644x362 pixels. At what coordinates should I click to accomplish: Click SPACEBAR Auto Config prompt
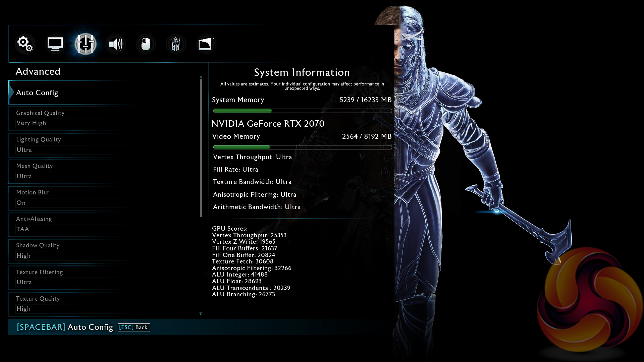click(x=65, y=327)
